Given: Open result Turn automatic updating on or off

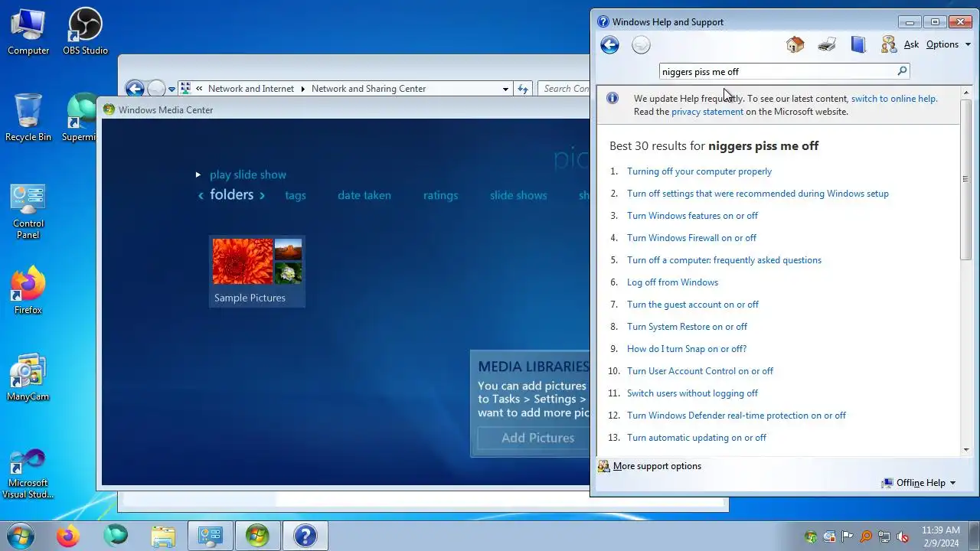Looking at the screenshot, I should tap(696, 438).
